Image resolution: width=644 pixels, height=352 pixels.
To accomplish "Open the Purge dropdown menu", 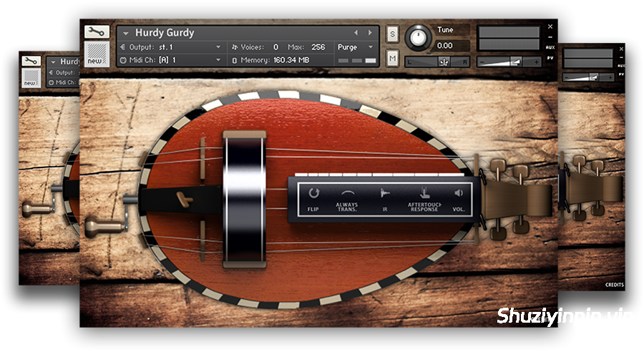I will (x=355, y=47).
